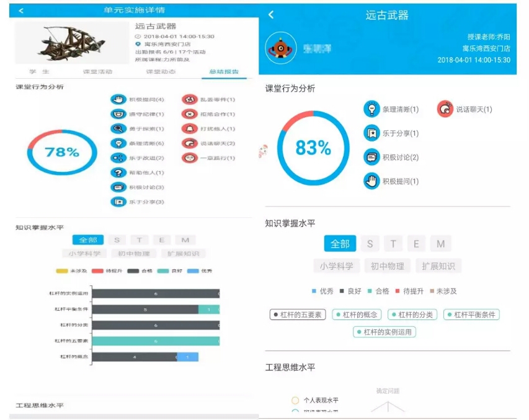The height and width of the screenshot is (420, 529).
Task: Click the 乐于分享(3) icon
Action: (118, 202)
